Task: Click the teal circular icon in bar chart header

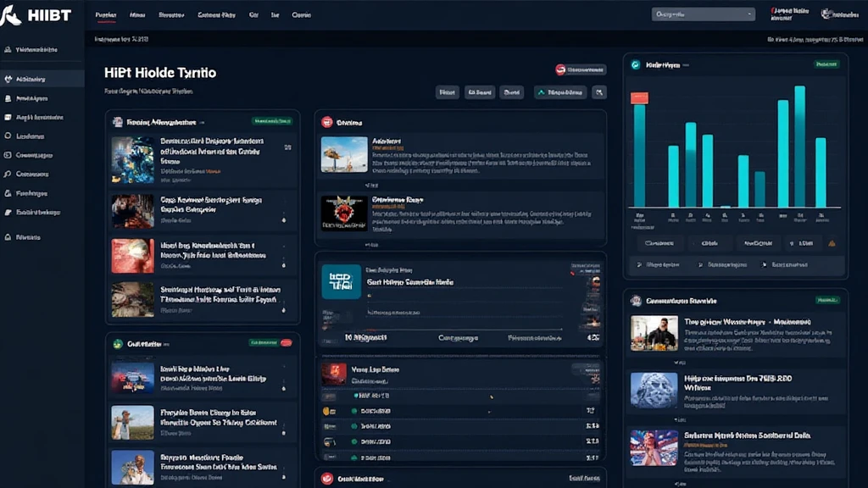Action: click(636, 64)
